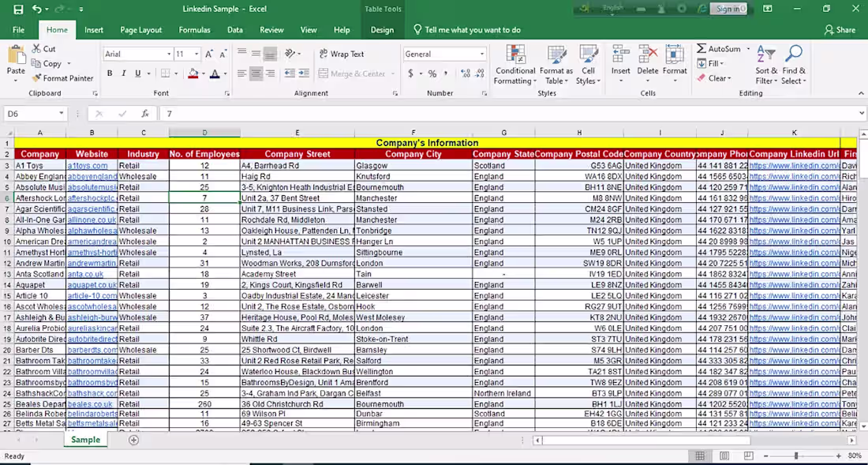Switch to the Data tab
Screen dimensions: 868x465
pos(234,30)
